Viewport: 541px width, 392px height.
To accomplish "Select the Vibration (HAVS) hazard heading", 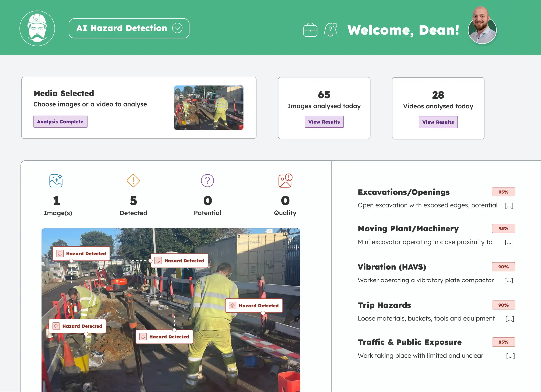I will click(x=392, y=267).
